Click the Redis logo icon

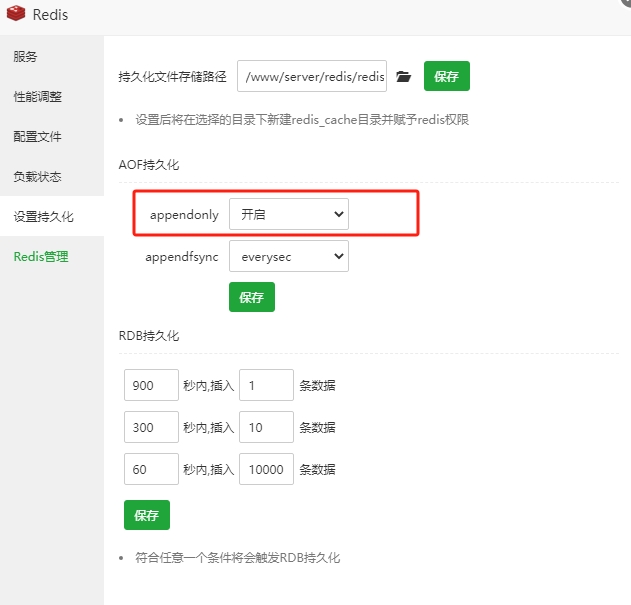click(x=16, y=13)
